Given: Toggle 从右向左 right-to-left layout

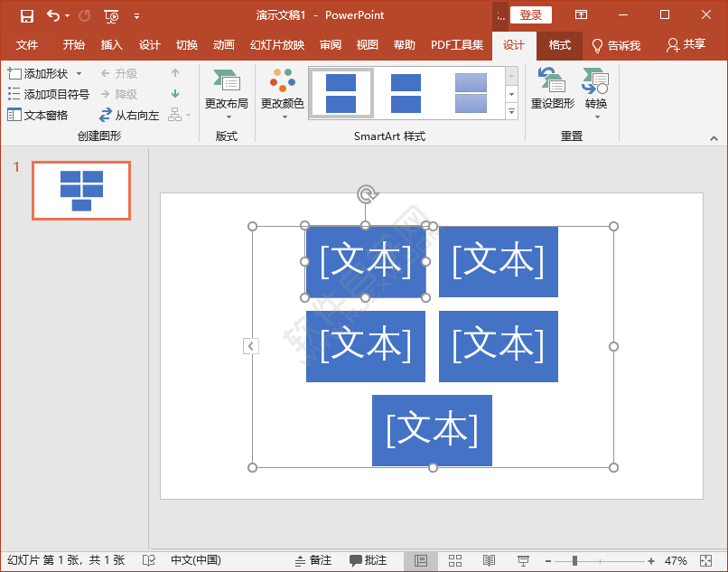Looking at the screenshot, I should (x=129, y=116).
